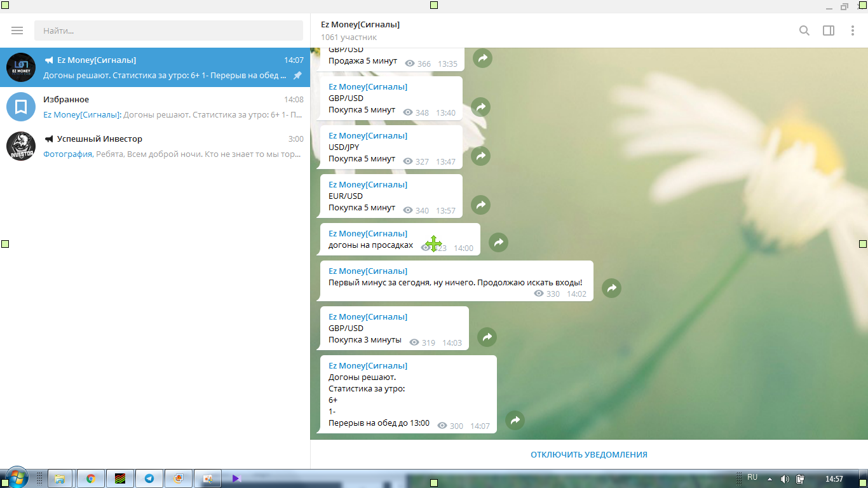Click RU language indicator in tray

[x=752, y=477]
